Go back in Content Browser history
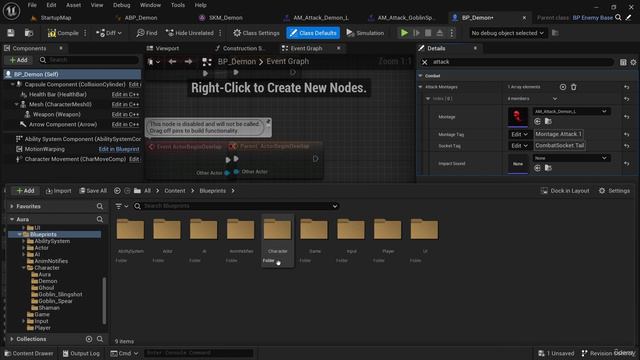This screenshot has width=640, height=360. tap(117, 191)
